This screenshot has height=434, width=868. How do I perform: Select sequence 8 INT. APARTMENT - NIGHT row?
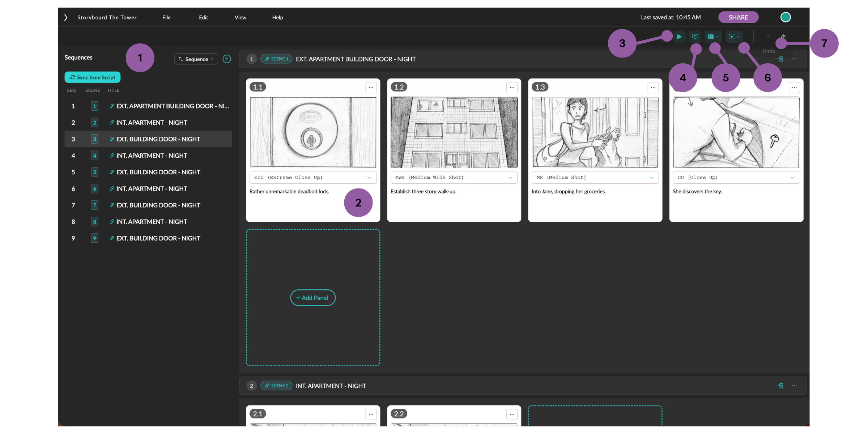[148, 222]
